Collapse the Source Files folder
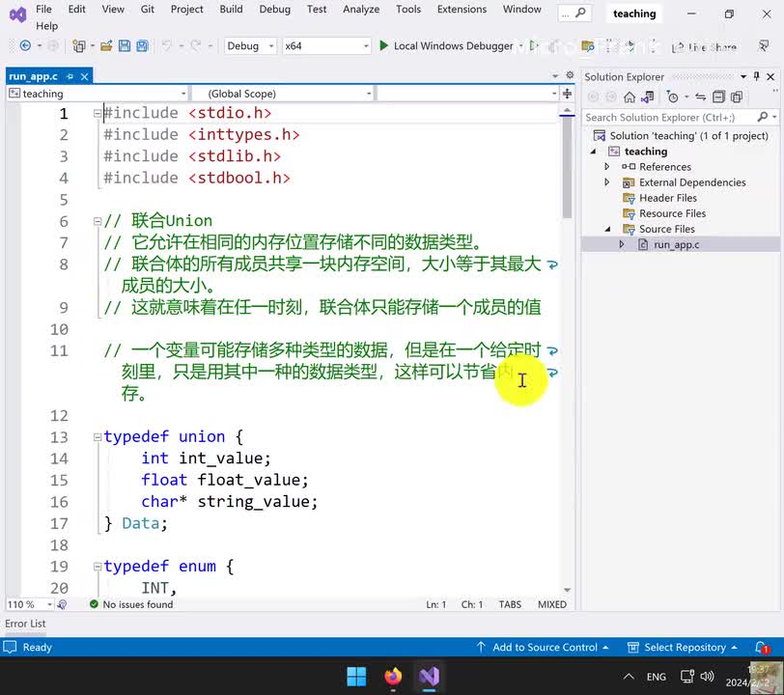This screenshot has width=784, height=695. [608, 229]
